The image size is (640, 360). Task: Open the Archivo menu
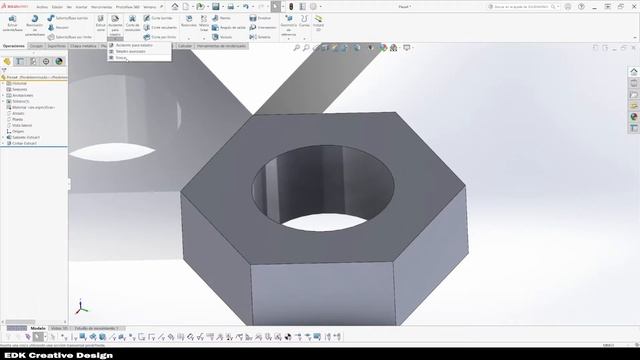[42, 7]
